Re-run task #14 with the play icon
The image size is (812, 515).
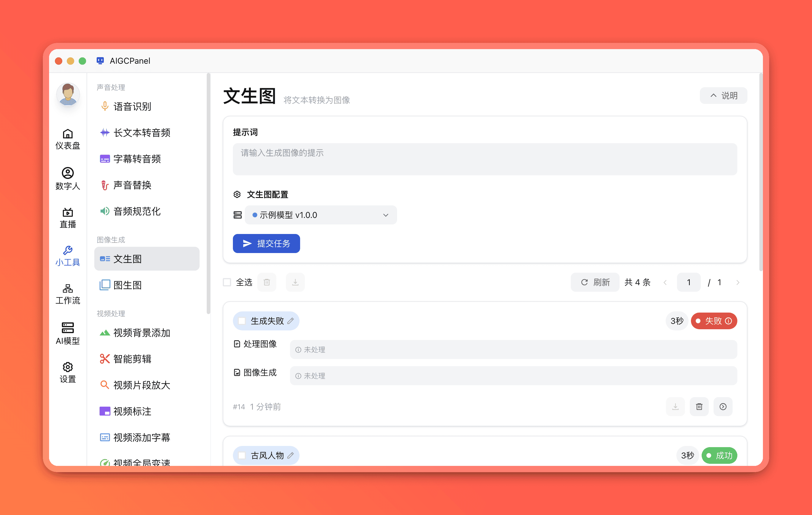723,407
